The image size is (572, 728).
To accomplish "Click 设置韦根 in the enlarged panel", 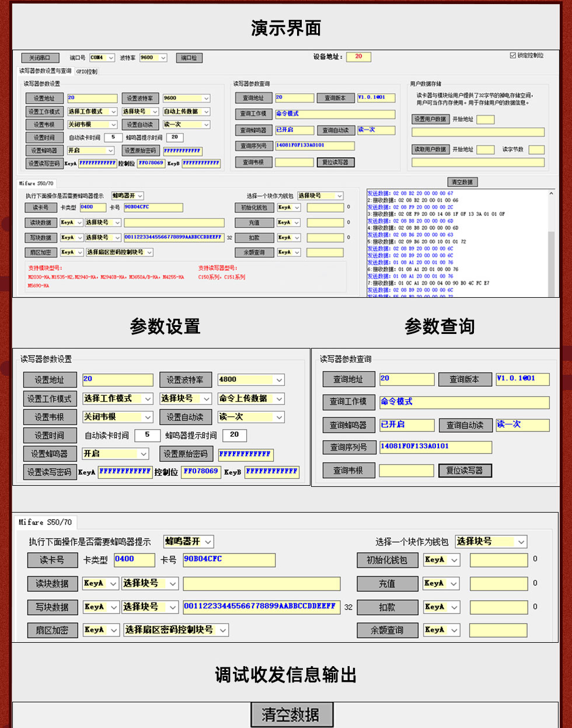I will [x=49, y=417].
